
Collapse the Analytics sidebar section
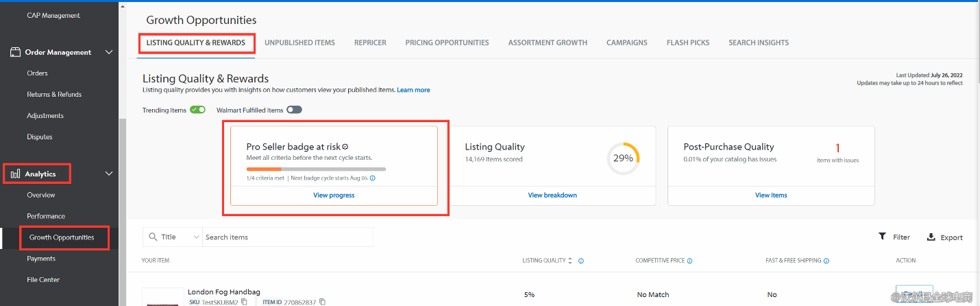point(108,174)
